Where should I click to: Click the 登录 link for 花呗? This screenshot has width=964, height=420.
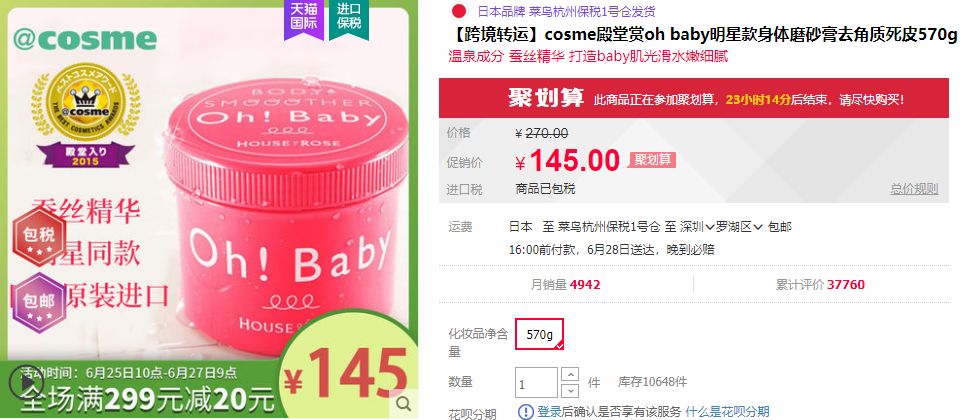coord(548,411)
